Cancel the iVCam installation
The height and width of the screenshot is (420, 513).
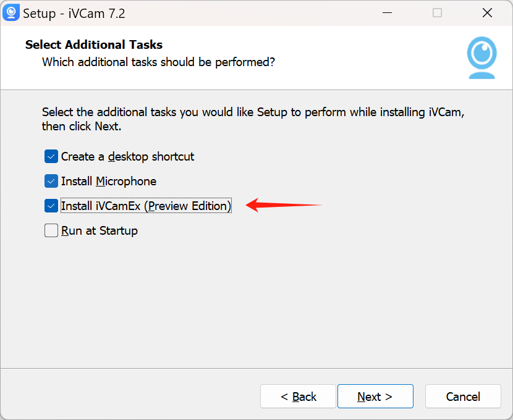click(463, 397)
